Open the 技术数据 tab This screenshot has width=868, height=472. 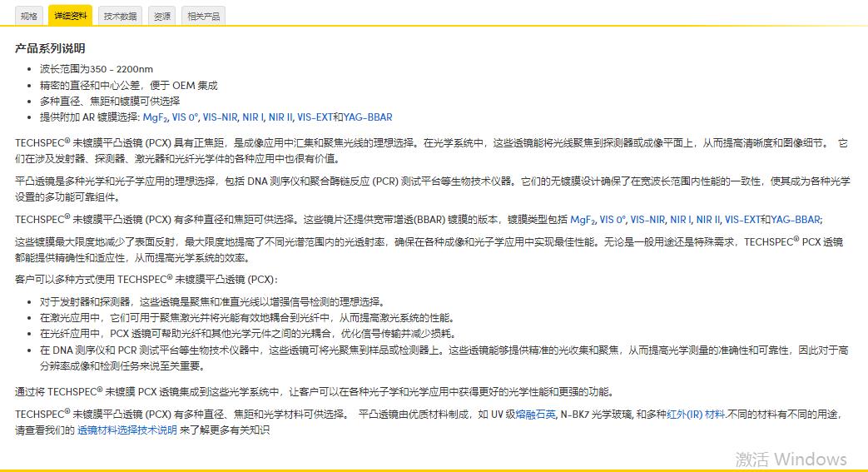click(x=120, y=16)
